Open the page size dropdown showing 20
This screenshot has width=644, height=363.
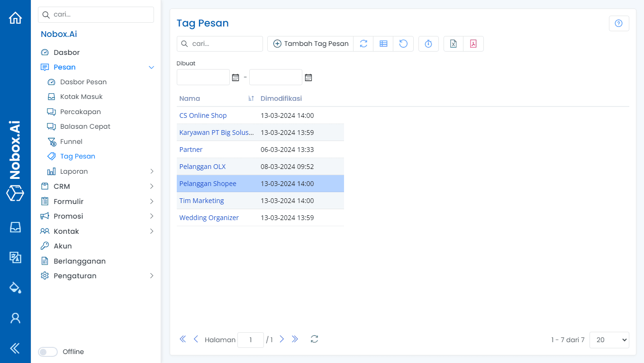coord(609,340)
